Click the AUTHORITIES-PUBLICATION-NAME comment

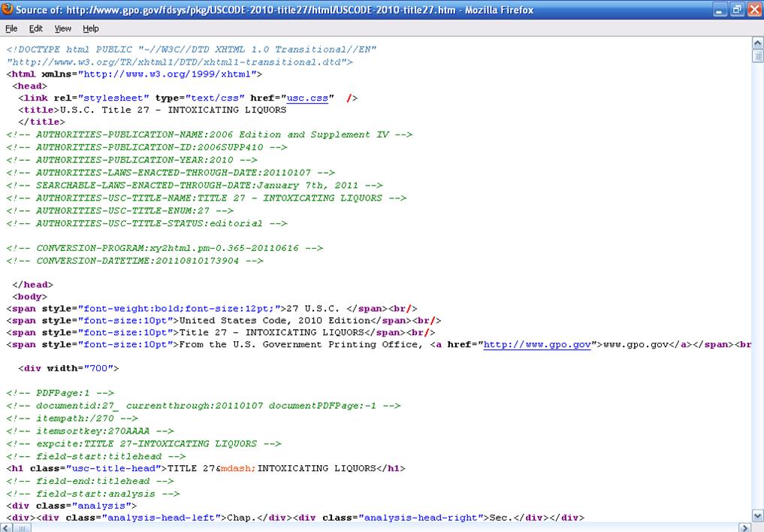(210, 135)
